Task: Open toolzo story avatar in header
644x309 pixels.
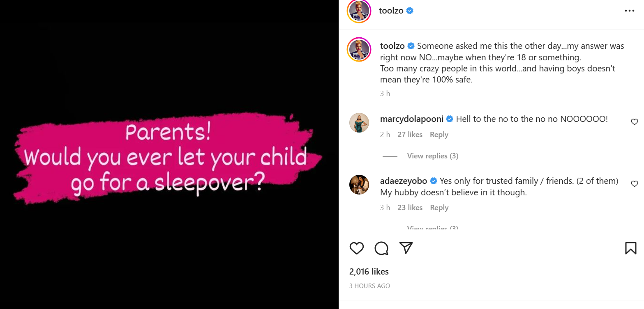Action: 359,11
